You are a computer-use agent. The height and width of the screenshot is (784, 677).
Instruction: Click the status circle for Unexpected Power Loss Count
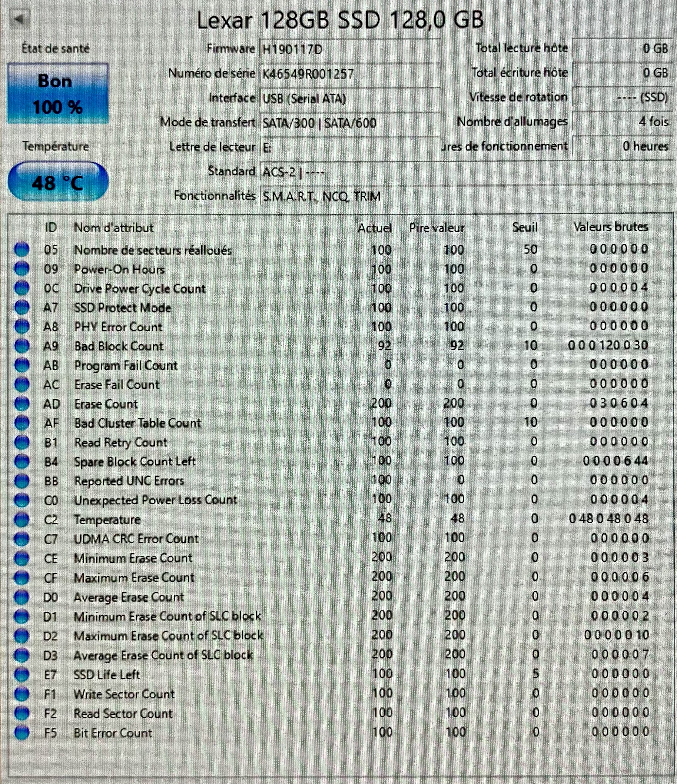(x=21, y=500)
